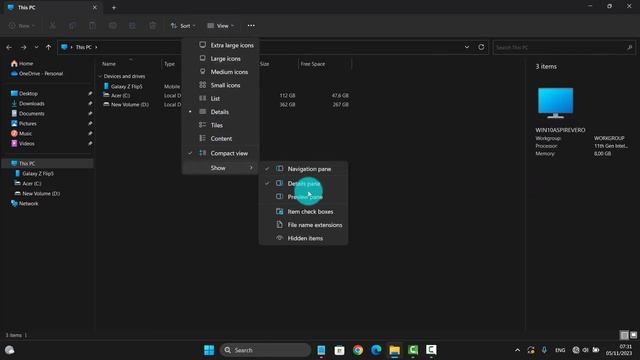Open Pictures quick access folder
Viewport: 640px width, 360px height.
coord(24,124)
